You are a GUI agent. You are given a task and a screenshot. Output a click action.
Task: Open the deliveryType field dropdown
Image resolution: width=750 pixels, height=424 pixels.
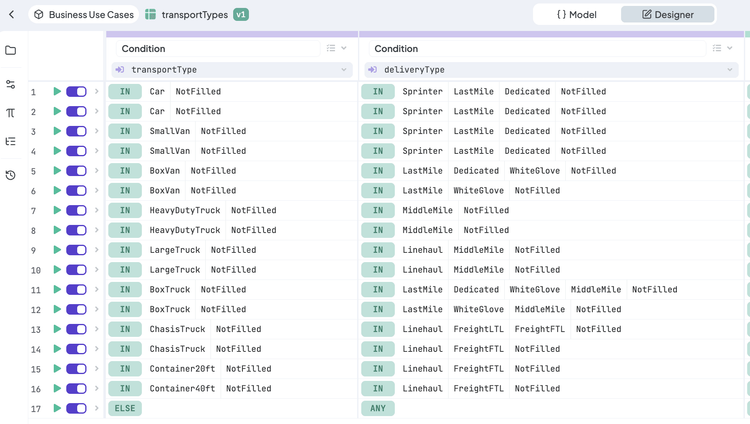pos(731,70)
